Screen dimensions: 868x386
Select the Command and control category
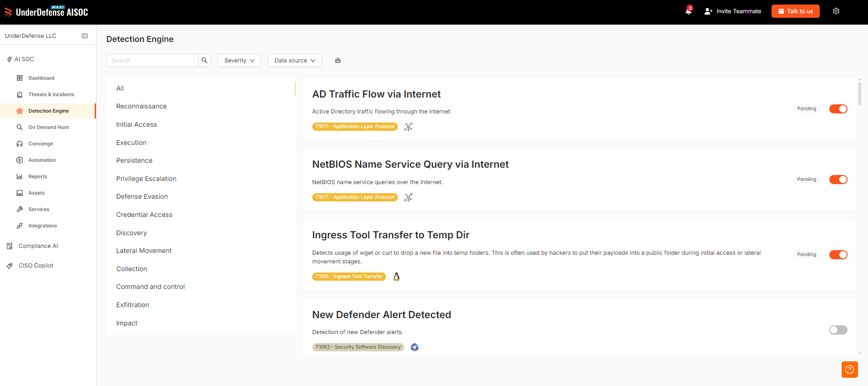(151, 287)
